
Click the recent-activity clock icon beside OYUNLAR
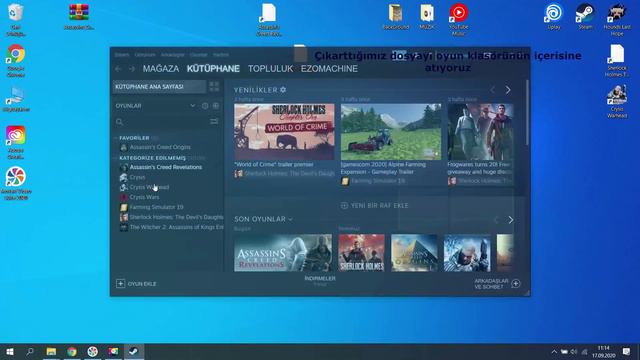(205, 106)
